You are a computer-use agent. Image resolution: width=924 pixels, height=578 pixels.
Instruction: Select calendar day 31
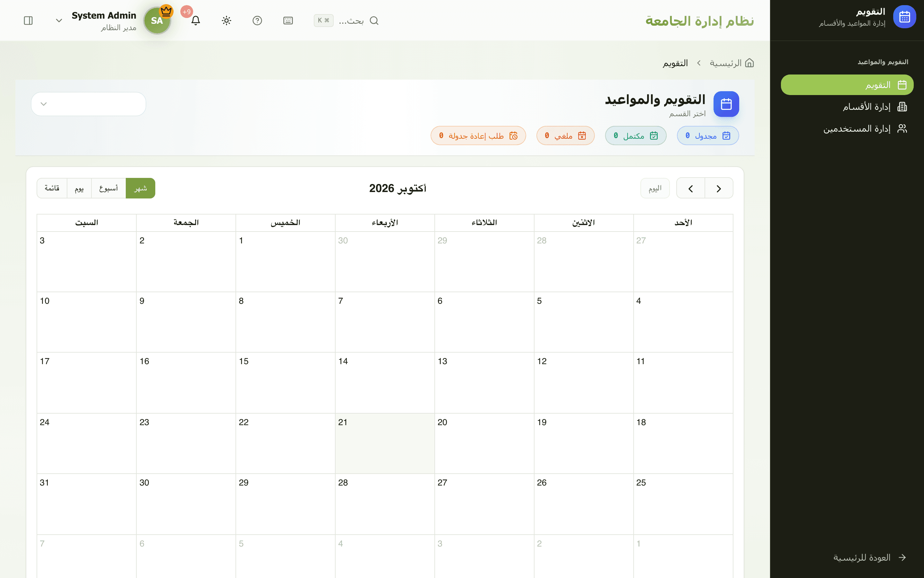pyautogui.click(x=87, y=504)
